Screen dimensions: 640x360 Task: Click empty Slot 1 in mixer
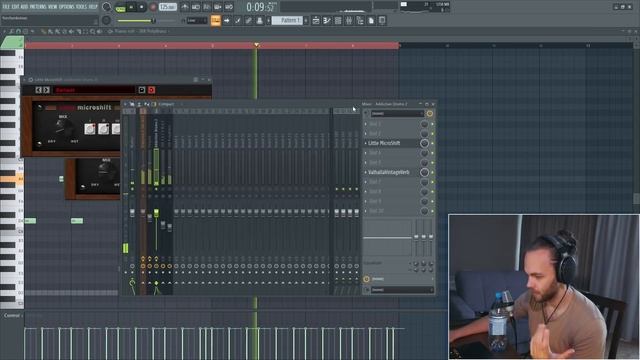click(x=375, y=124)
